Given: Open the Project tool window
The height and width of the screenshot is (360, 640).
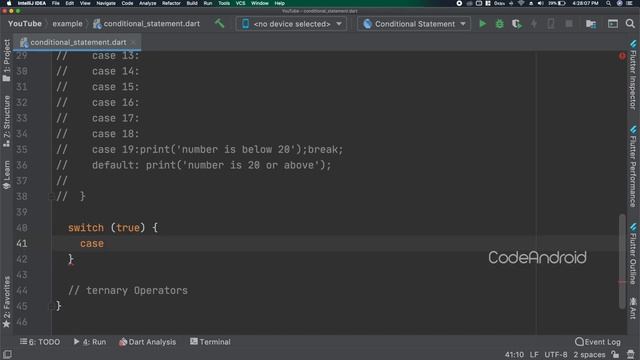Looking at the screenshot, I should tap(7, 60).
